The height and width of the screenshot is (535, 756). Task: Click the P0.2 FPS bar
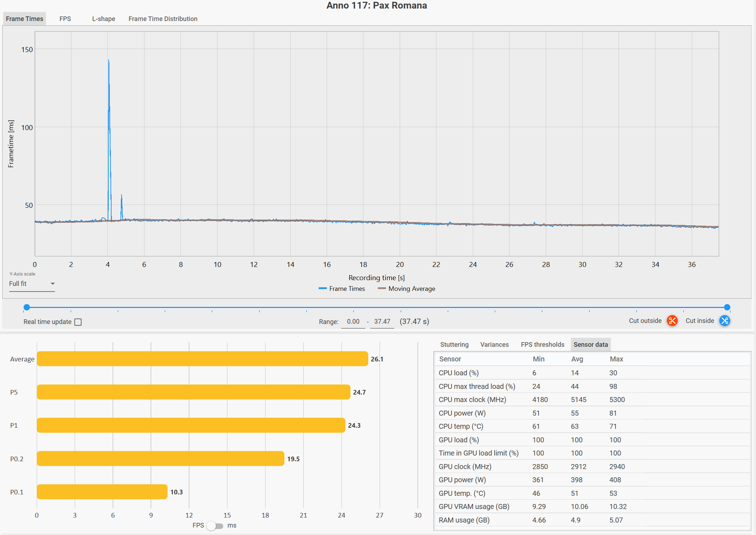click(161, 459)
